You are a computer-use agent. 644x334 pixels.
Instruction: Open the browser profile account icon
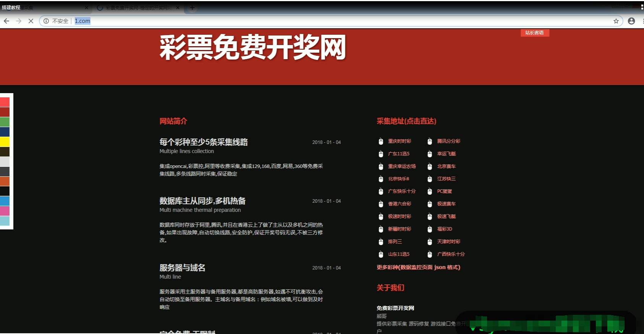(x=631, y=21)
